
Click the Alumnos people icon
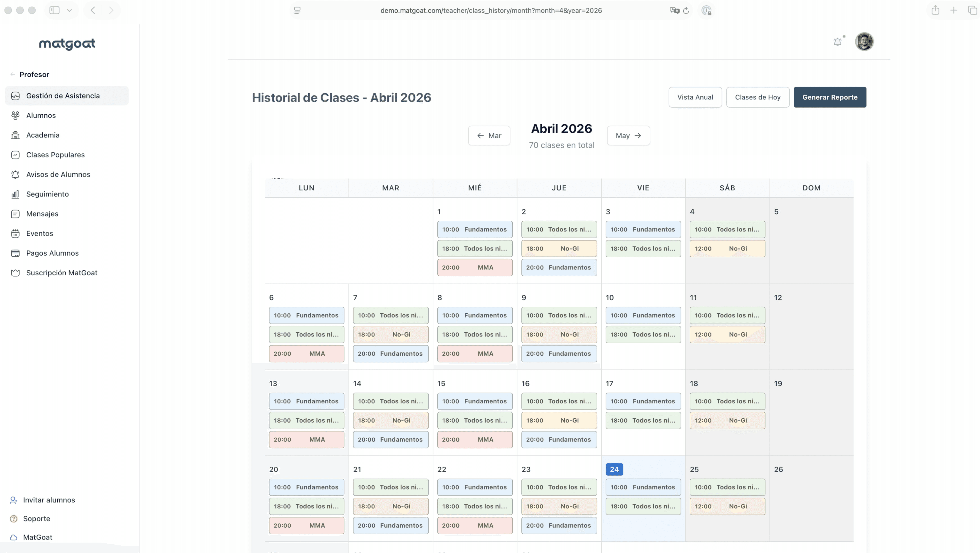pos(15,115)
